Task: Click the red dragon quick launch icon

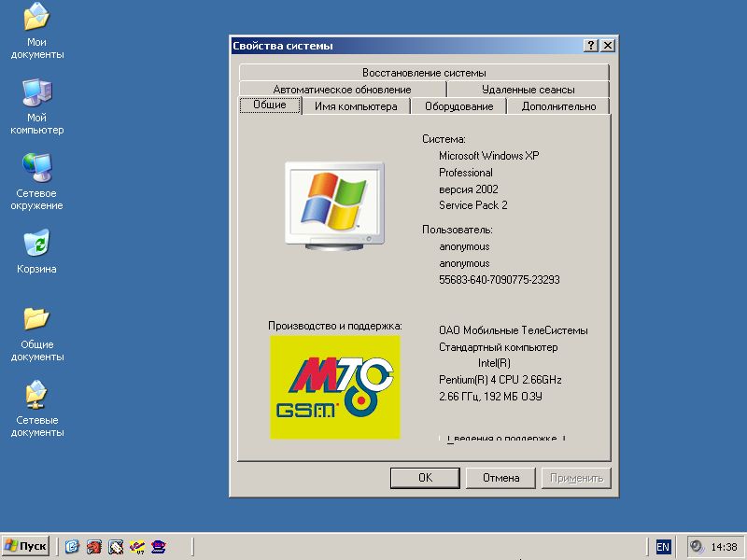Action: [x=93, y=547]
